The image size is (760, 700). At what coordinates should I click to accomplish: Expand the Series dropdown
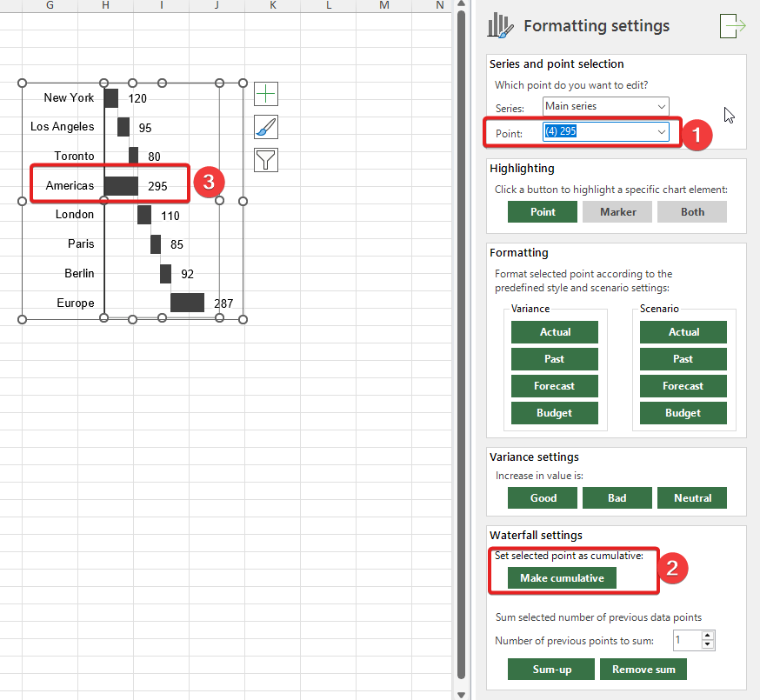click(x=661, y=107)
